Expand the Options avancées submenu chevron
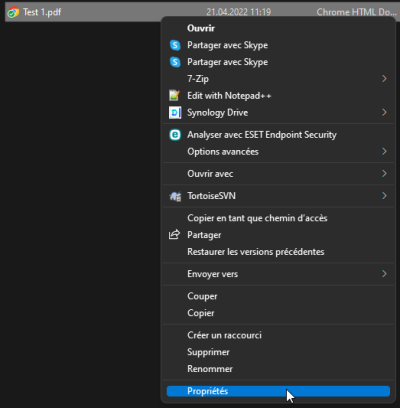400x408 pixels. point(384,152)
